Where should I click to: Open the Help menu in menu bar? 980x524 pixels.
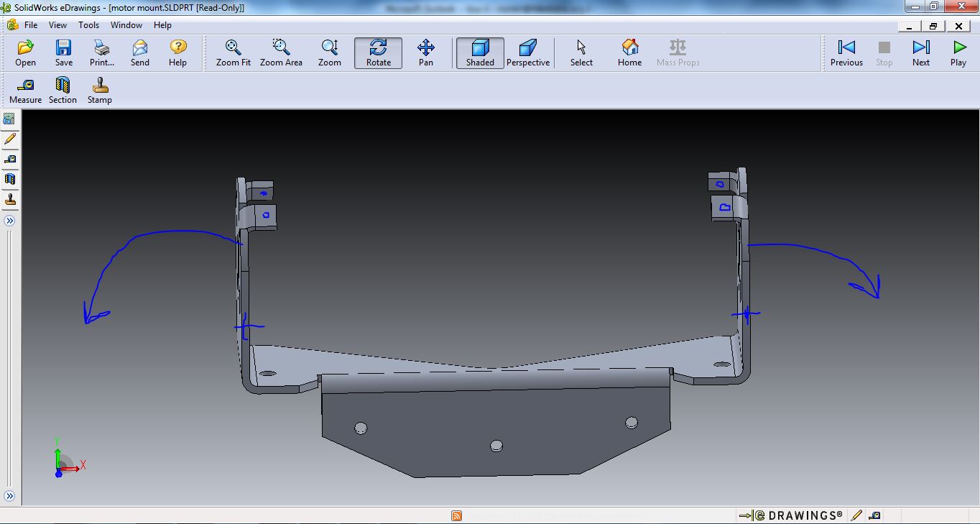point(163,25)
